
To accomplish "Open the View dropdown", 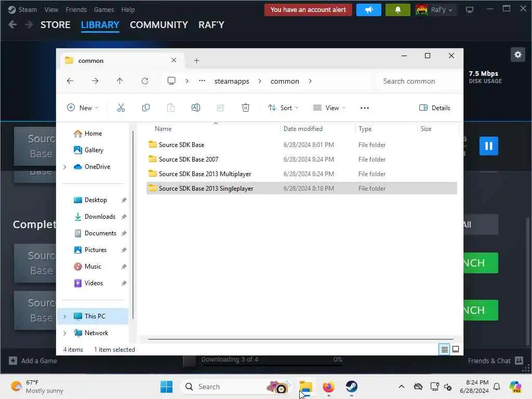I will [329, 108].
